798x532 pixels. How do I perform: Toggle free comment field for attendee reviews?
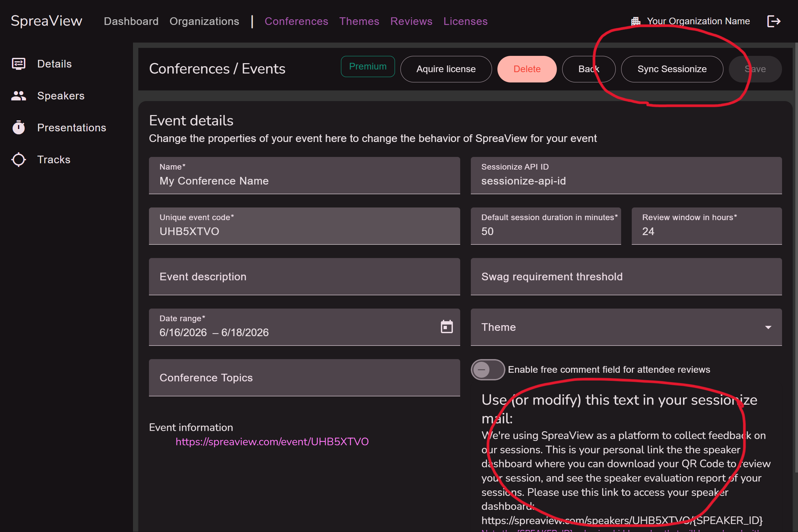487,369
